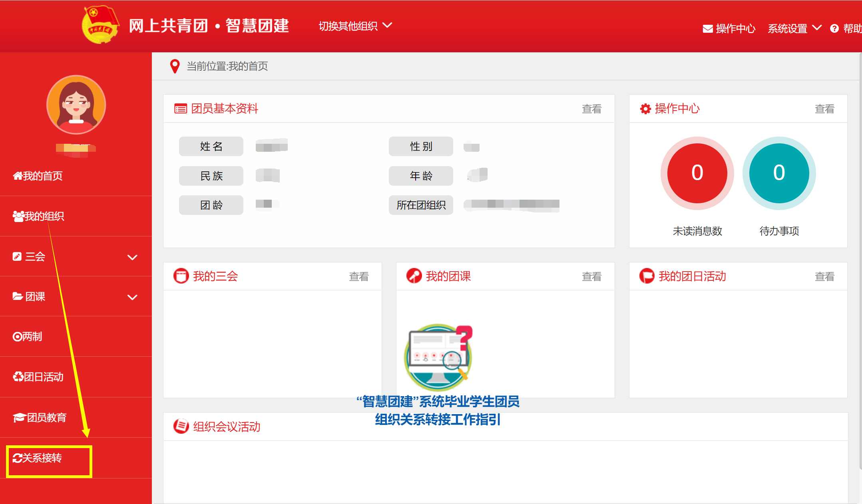The height and width of the screenshot is (504, 862).
Task: Click the home icon of 我的首页
Action: 17,176
